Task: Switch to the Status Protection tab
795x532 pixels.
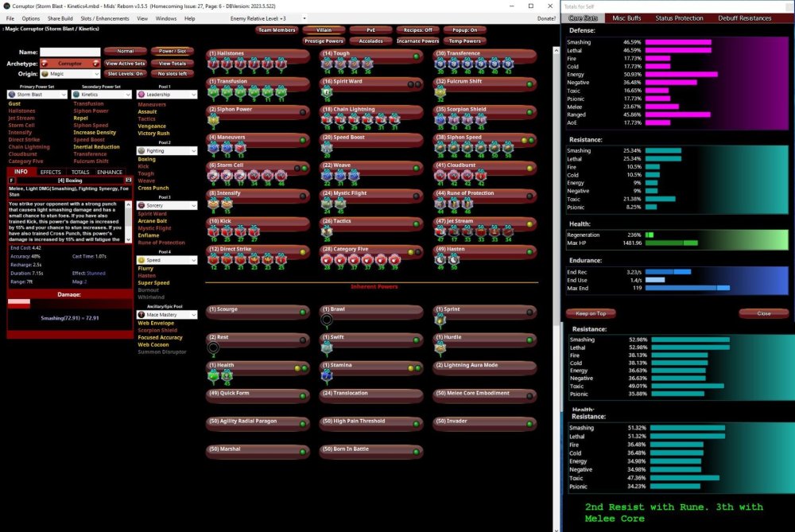Action: [678, 18]
